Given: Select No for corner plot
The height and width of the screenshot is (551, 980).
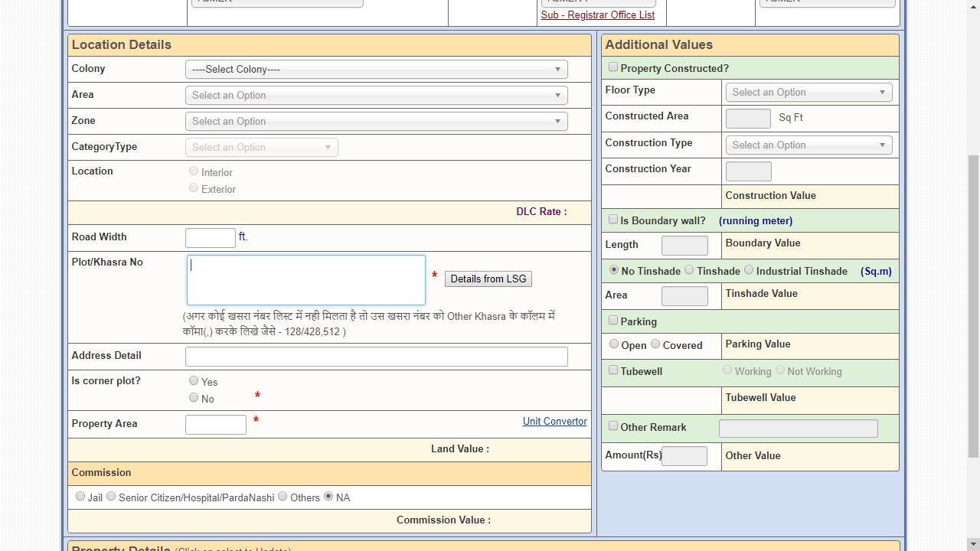Looking at the screenshot, I should tap(194, 398).
